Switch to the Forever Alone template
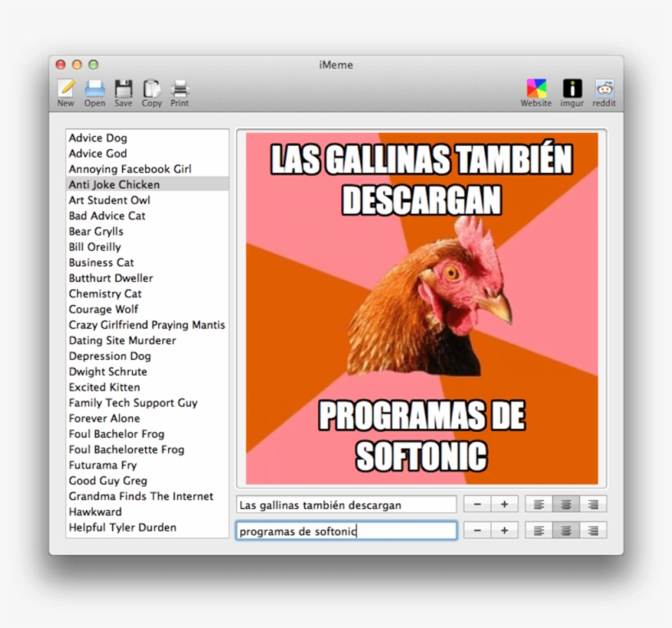This screenshot has height=628, width=672. pyautogui.click(x=105, y=418)
